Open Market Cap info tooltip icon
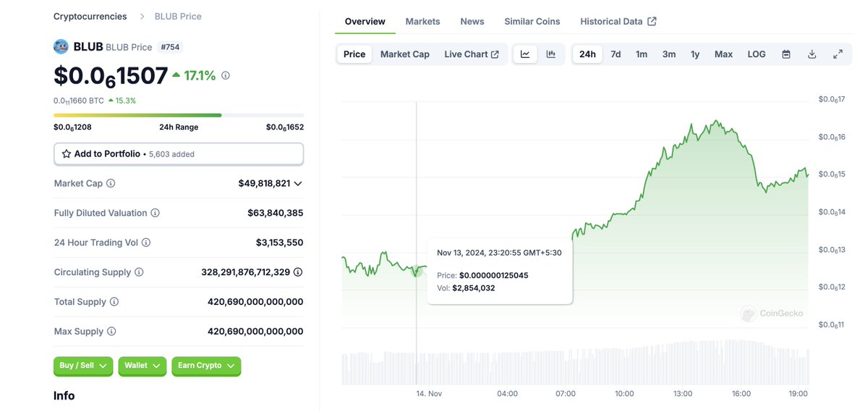 (x=111, y=183)
